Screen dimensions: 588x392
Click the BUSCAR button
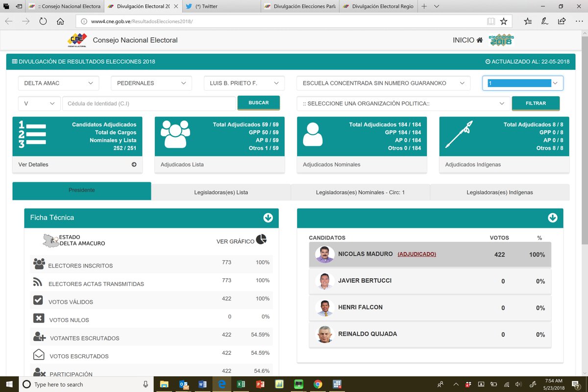[x=259, y=103]
